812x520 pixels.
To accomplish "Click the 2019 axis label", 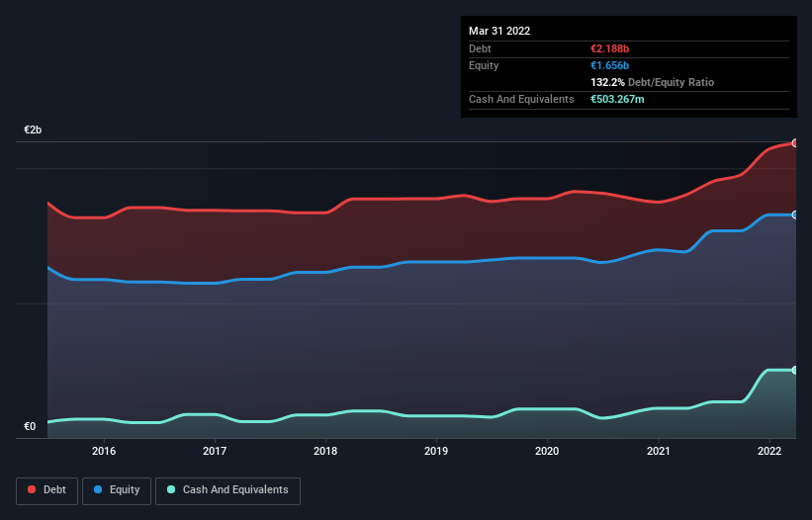I will (436, 451).
